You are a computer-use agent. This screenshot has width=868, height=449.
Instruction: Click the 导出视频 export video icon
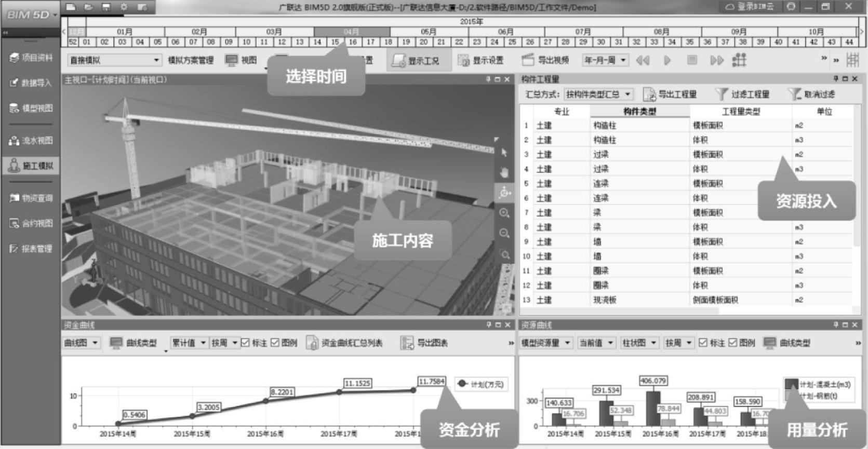[x=528, y=60]
